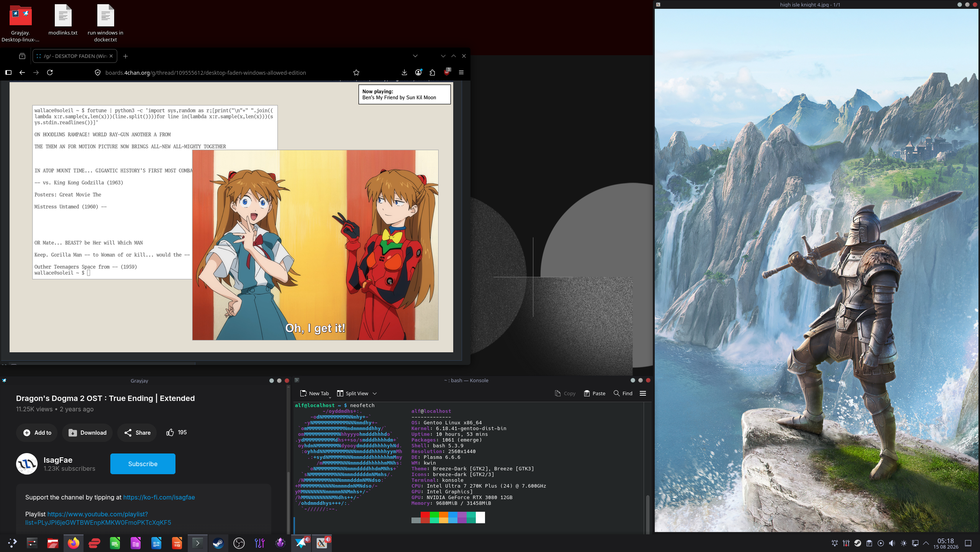Image resolution: width=980 pixels, height=552 pixels.
Task: Open the brightness and color tray icon
Action: [x=904, y=543]
